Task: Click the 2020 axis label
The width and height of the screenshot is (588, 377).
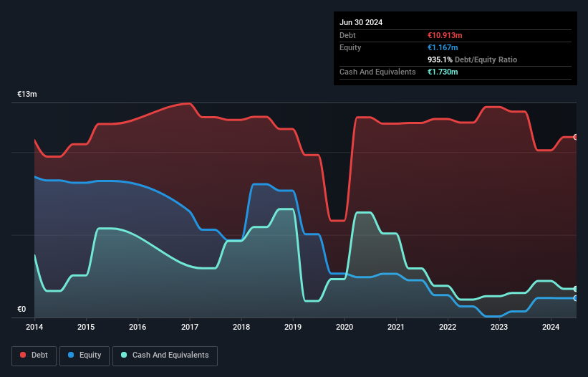Action: point(344,327)
